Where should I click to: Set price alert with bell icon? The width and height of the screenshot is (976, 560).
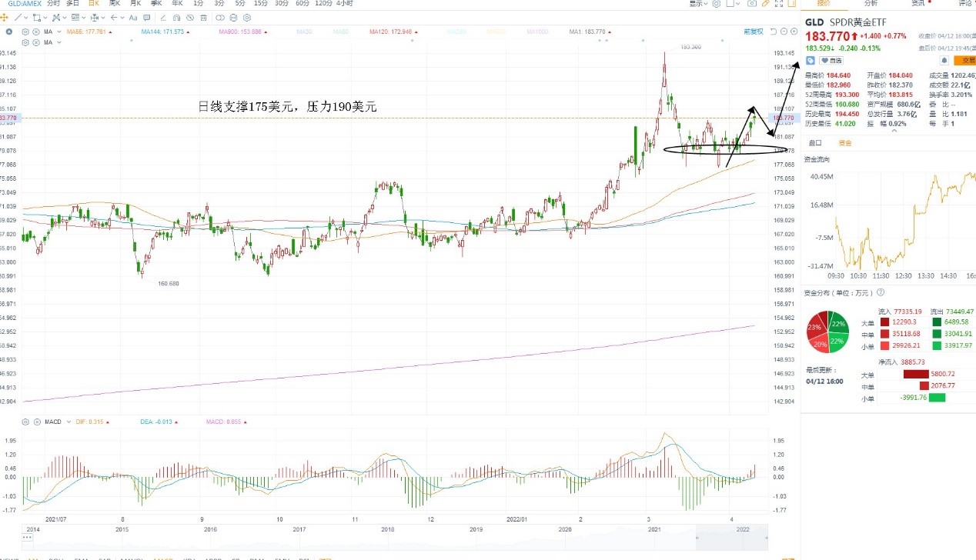944,60
